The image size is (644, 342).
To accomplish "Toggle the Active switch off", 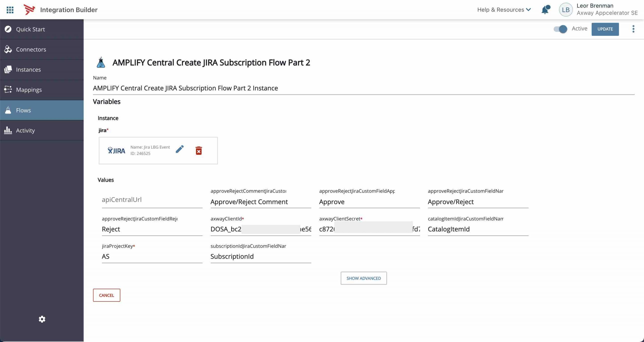I will [560, 29].
